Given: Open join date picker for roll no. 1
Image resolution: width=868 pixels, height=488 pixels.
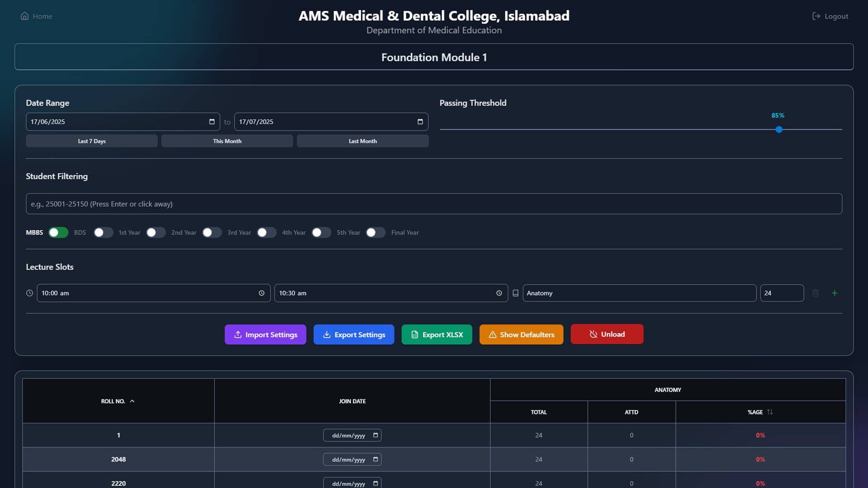Looking at the screenshot, I should tap(375, 435).
